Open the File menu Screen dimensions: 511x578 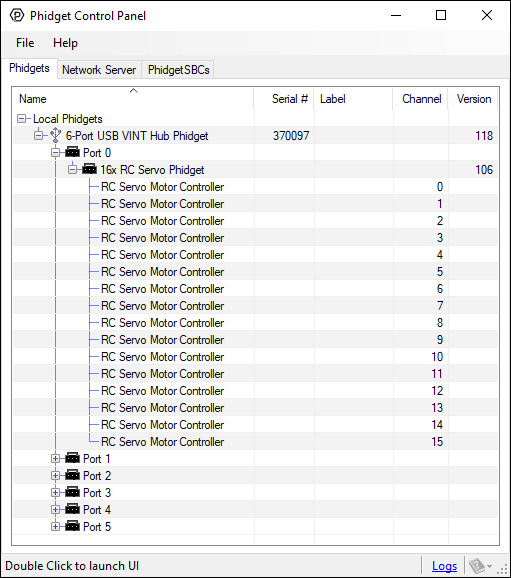(x=25, y=43)
